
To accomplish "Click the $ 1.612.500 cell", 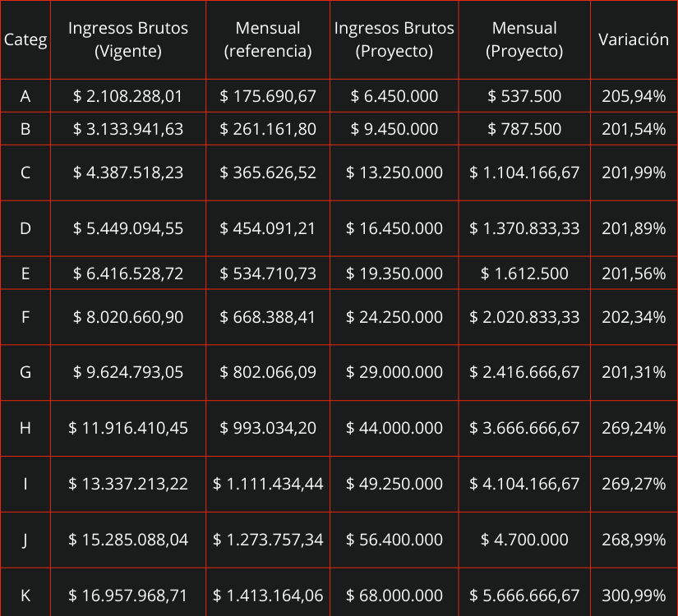I will (524, 274).
